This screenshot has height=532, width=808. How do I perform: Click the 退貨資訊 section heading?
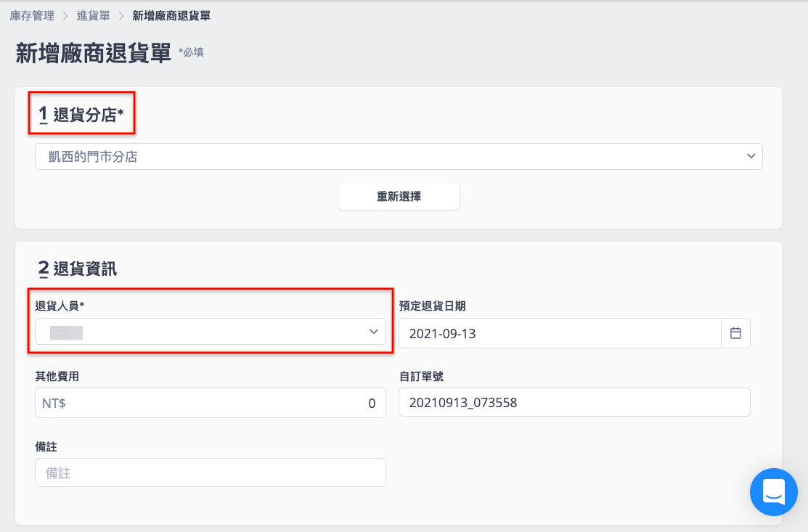78,269
